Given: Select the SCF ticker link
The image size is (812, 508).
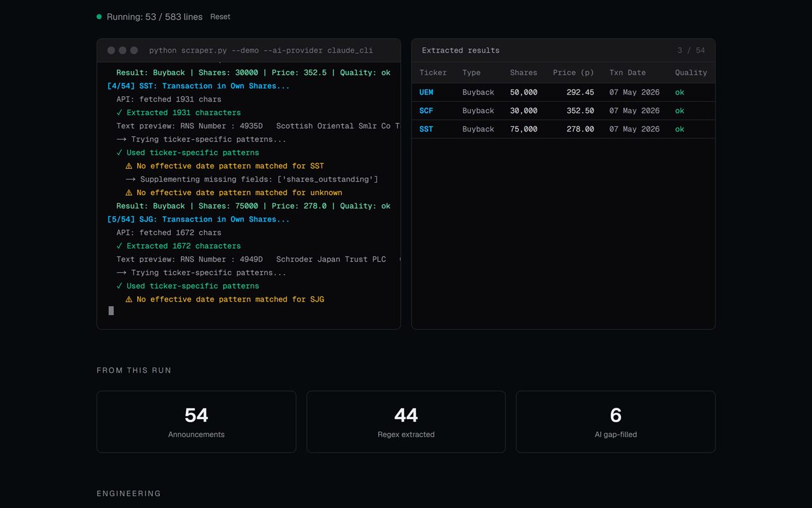Looking at the screenshot, I should (426, 110).
